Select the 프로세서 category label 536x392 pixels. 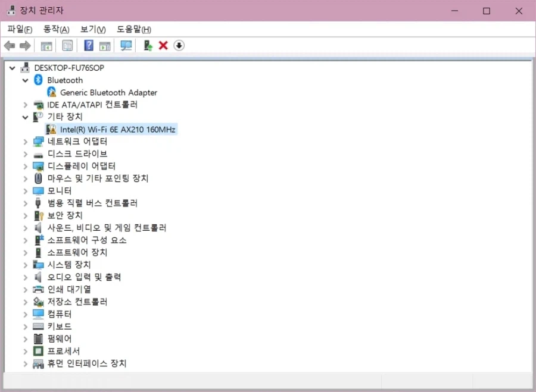pyautogui.click(x=63, y=351)
